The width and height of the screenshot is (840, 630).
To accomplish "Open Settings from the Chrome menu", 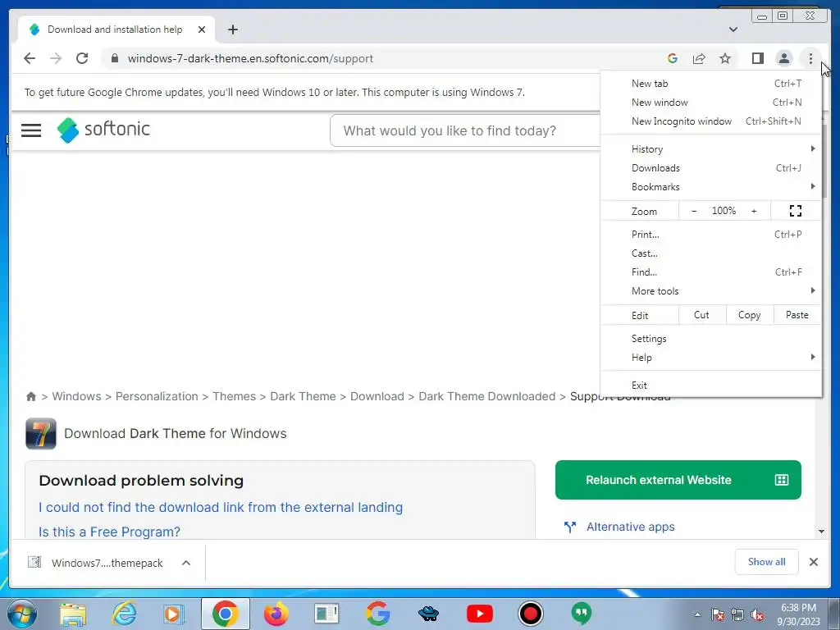I will [x=711, y=339].
